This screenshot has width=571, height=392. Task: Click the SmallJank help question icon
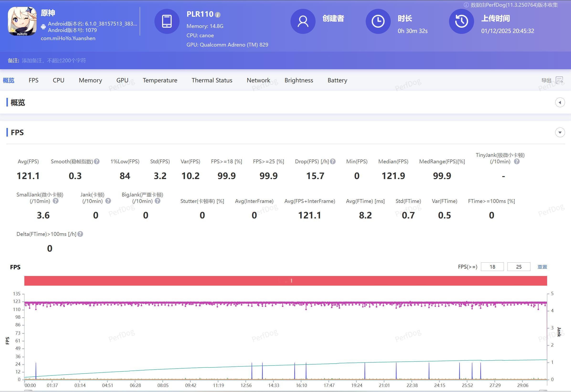pos(56,201)
